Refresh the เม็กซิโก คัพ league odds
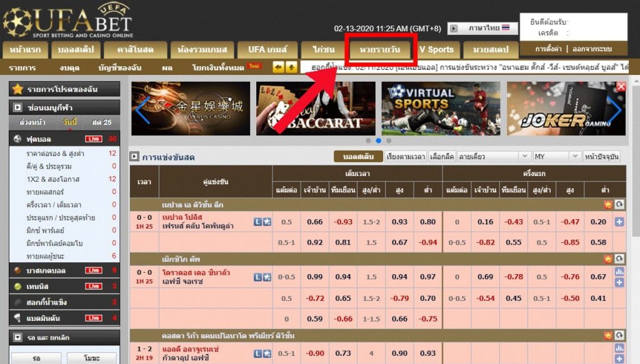Image resolution: width=640 pixels, height=364 pixels. click(x=619, y=259)
